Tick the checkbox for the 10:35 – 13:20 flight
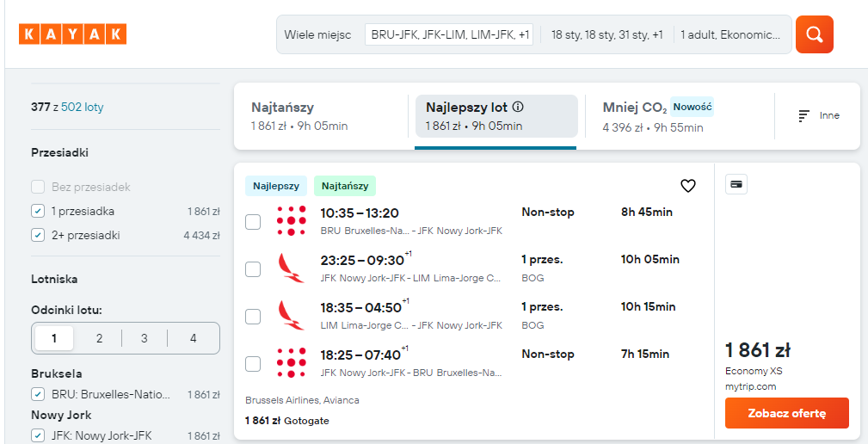This screenshot has width=868, height=444. point(253,222)
